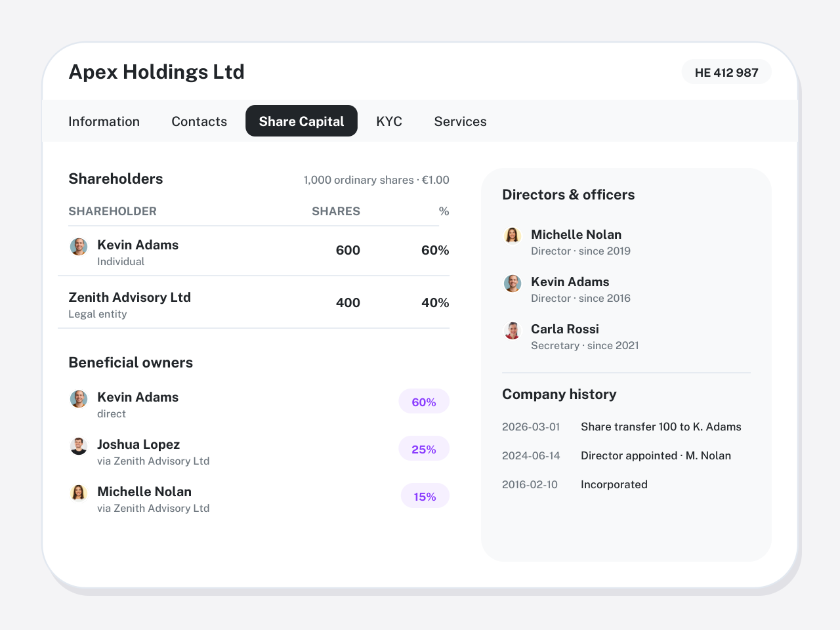Image resolution: width=840 pixels, height=630 pixels.
Task: Click the 60% cell in Shareholders table
Action: (435, 250)
